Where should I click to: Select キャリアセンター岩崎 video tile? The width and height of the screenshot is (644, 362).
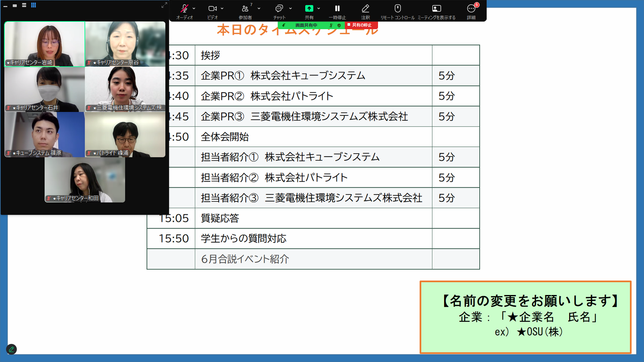pyautogui.click(x=45, y=44)
